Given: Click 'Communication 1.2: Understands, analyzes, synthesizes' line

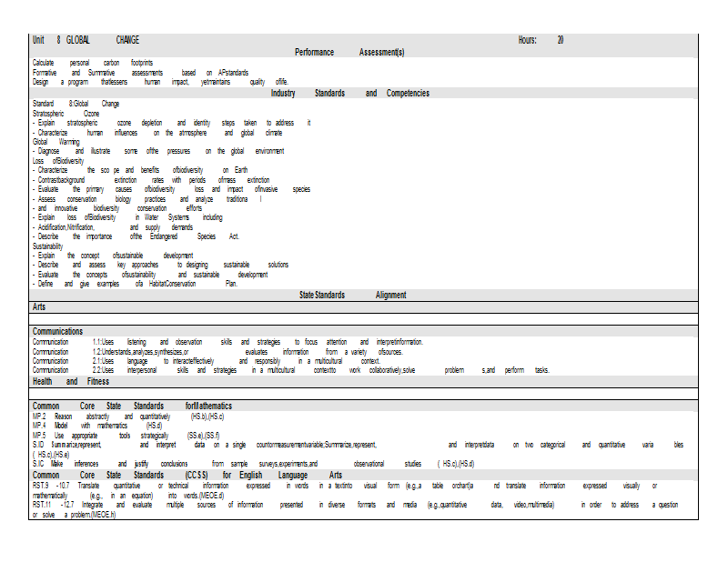Looking at the screenshot, I should pos(217,352).
